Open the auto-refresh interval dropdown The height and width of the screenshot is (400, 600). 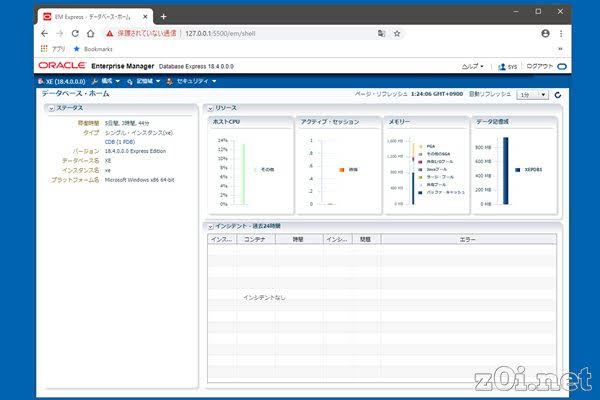532,95
